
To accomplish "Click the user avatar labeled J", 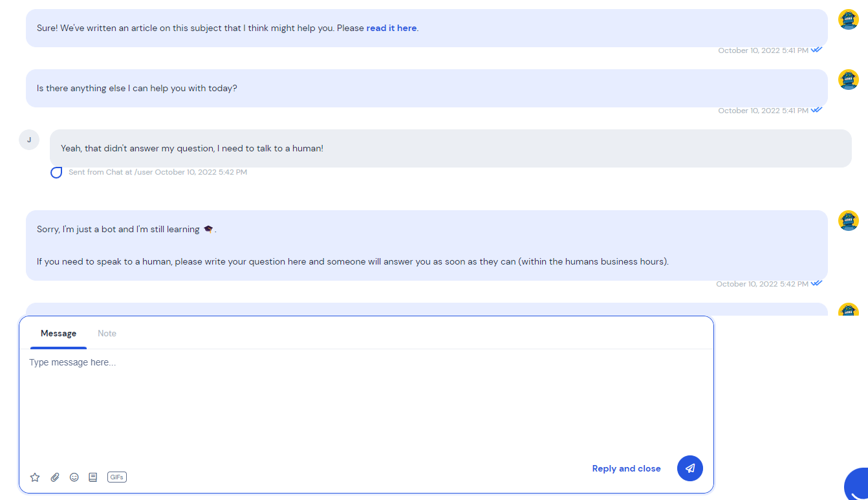I will 29,140.
